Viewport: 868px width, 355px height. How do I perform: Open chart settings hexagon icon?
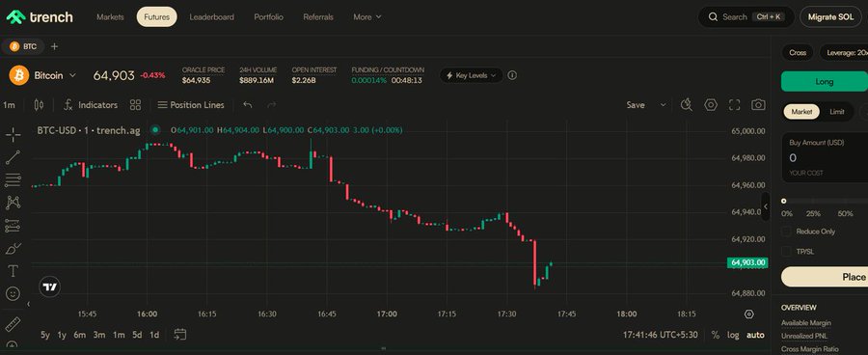click(711, 105)
